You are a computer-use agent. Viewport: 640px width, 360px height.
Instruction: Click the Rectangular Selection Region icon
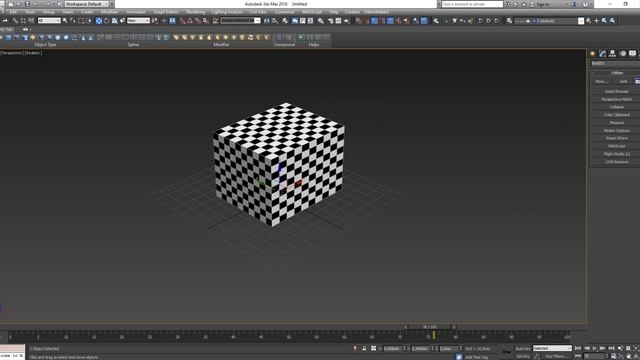(x=81, y=20)
